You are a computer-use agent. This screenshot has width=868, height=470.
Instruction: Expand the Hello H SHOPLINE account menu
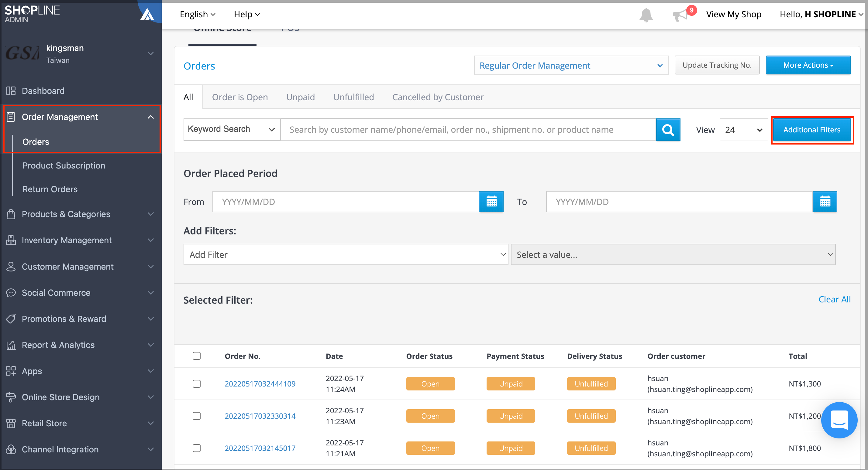click(x=821, y=14)
